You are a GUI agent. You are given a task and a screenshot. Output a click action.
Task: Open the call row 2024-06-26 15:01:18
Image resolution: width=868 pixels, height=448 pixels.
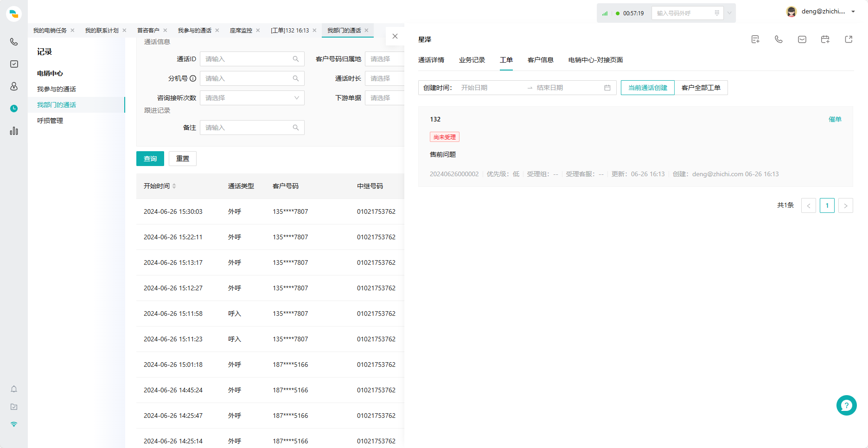[x=270, y=365]
